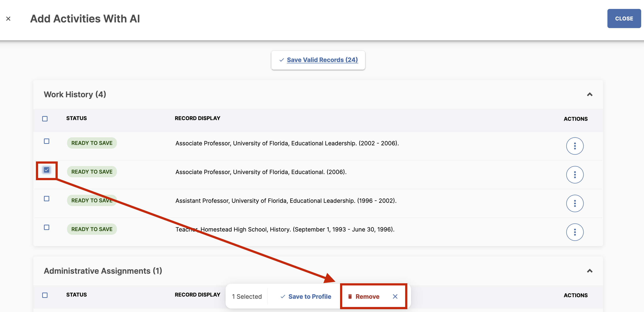
Task: Collapse the Work History section chevron
Action: point(590,94)
